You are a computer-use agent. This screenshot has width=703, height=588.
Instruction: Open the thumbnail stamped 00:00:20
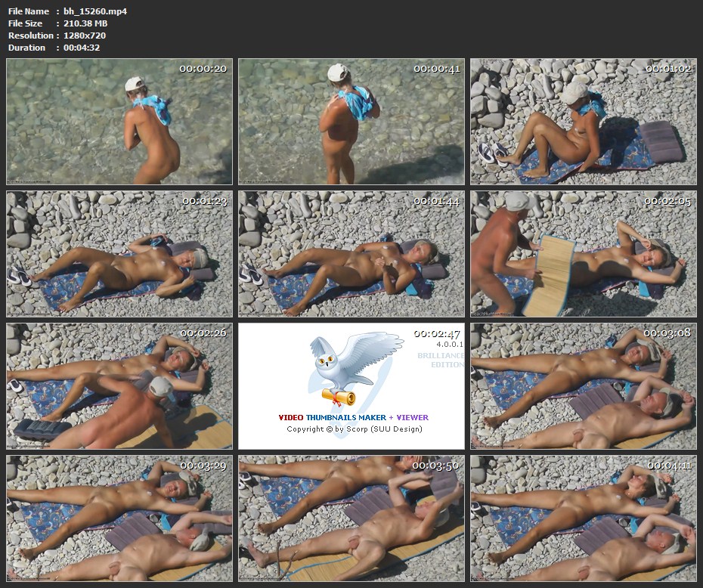119,122
